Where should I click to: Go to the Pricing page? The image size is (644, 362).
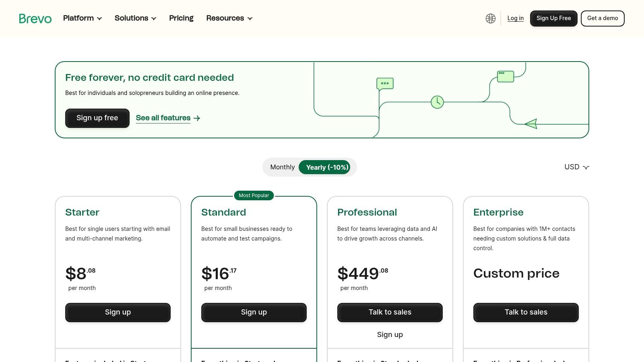181,19
